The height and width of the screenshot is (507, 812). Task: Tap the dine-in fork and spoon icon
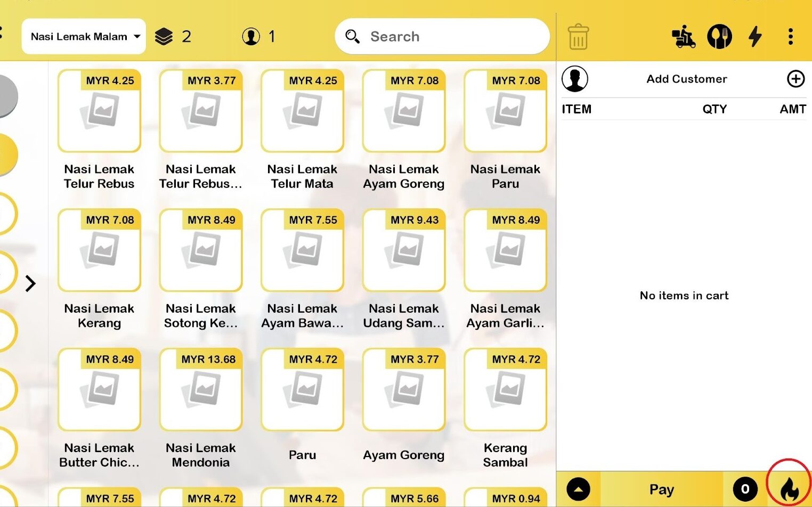pyautogui.click(x=719, y=37)
